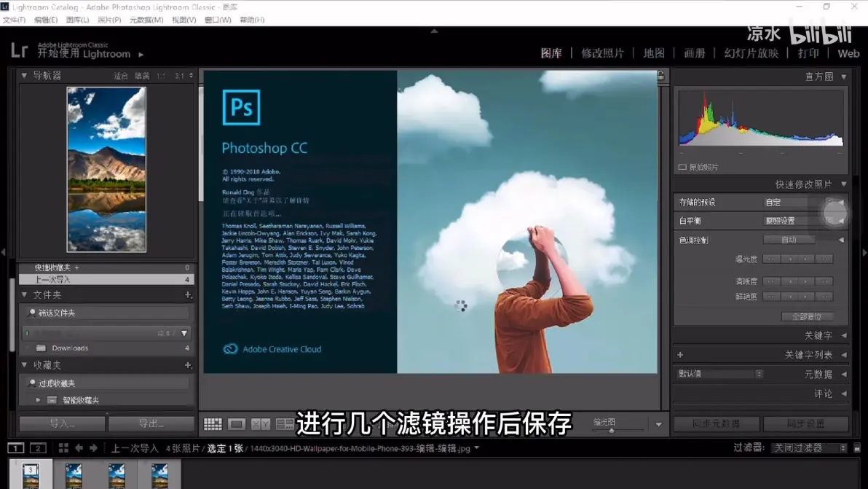Click the arrow next to 开始使用 Lightroom
This screenshot has height=489, width=868.
click(141, 54)
